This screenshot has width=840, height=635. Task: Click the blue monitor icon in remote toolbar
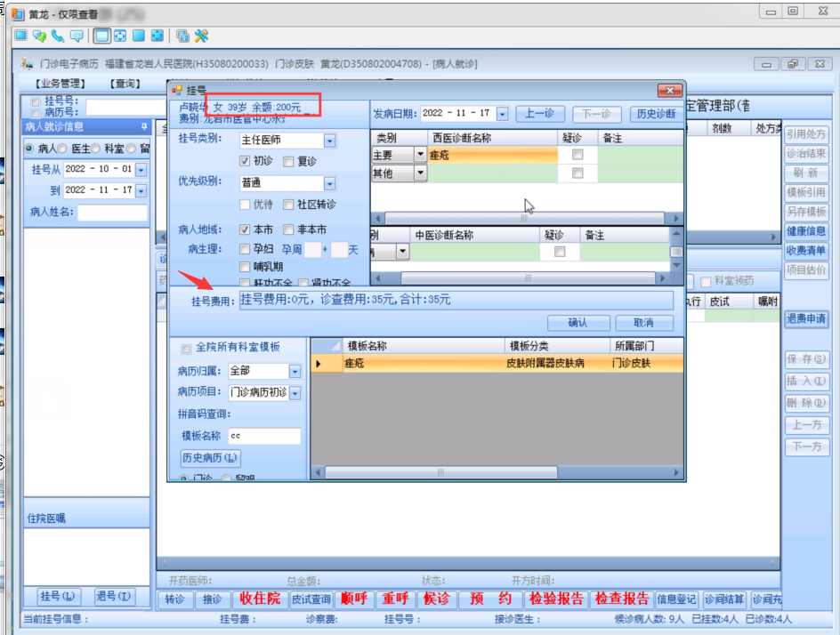coord(20,36)
